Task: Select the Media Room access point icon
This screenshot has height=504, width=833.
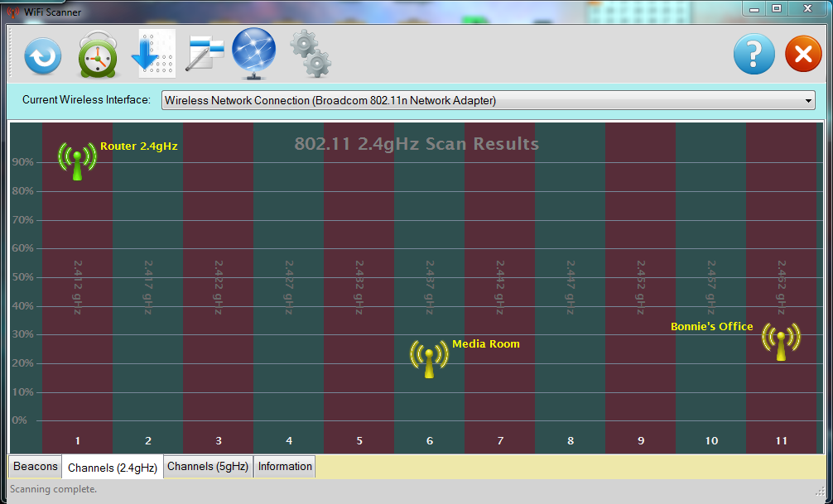Action: pyautogui.click(x=429, y=358)
